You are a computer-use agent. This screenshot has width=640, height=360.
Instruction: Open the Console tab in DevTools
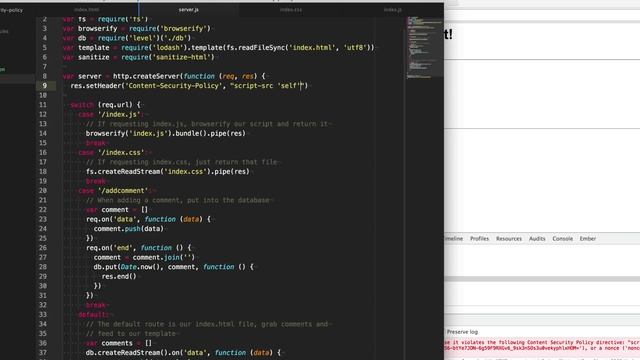pyautogui.click(x=562, y=239)
